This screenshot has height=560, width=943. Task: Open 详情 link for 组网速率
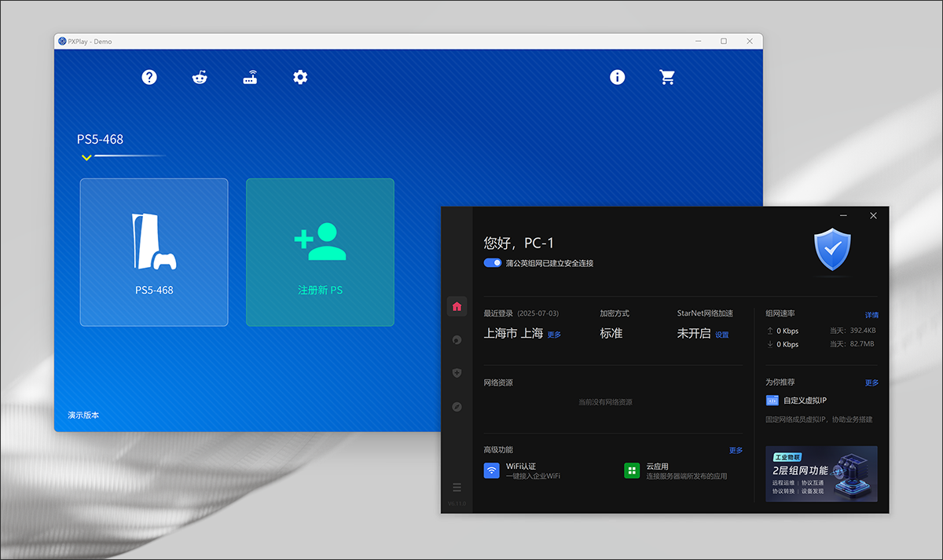871,315
